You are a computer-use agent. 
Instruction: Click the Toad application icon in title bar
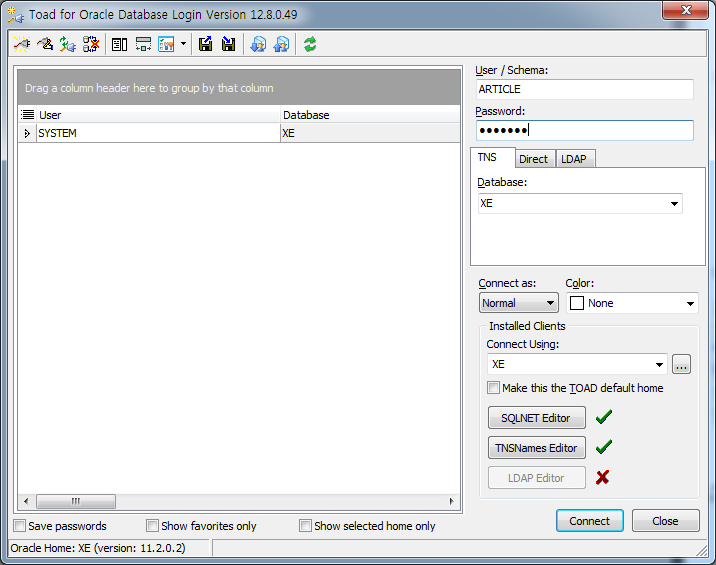tap(16, 15)
